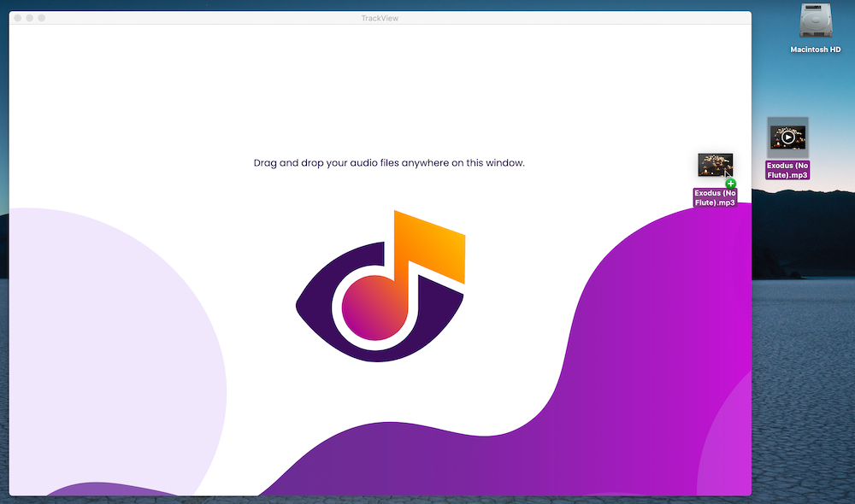Screen dimensions: 855x504
Task: Maximize the TrackView window
Action: (x=41, y=18)
